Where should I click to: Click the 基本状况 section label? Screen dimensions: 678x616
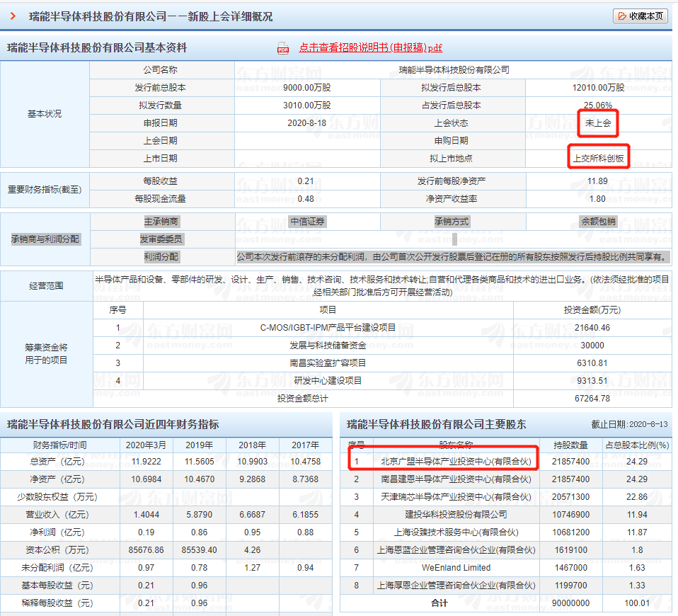click(x=45, y=114)
